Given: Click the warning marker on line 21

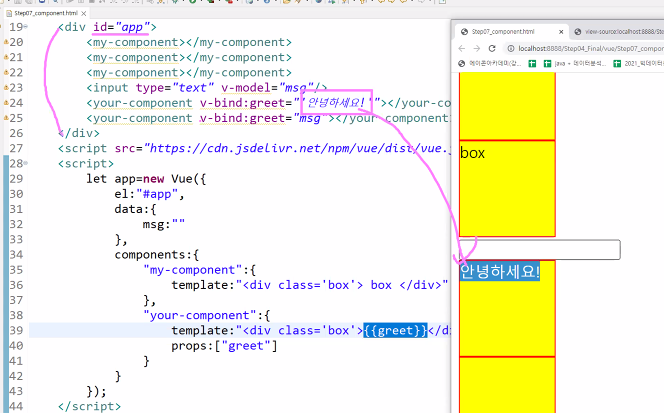Looking at the screenshot, I should coord(6,57).
